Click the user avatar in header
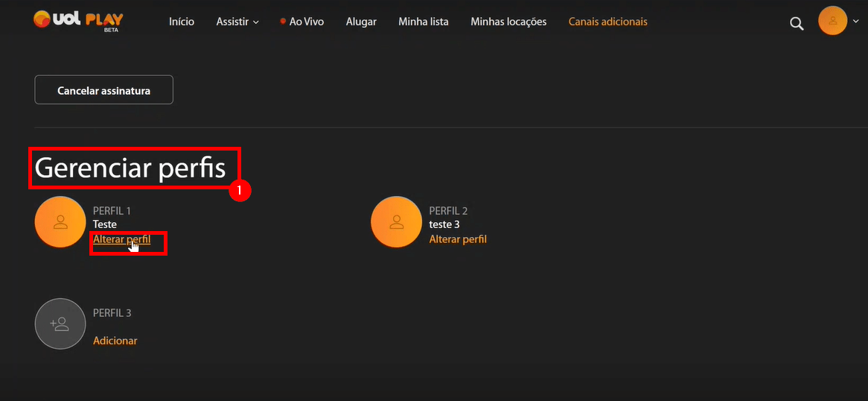 click(x=832, y=21)
